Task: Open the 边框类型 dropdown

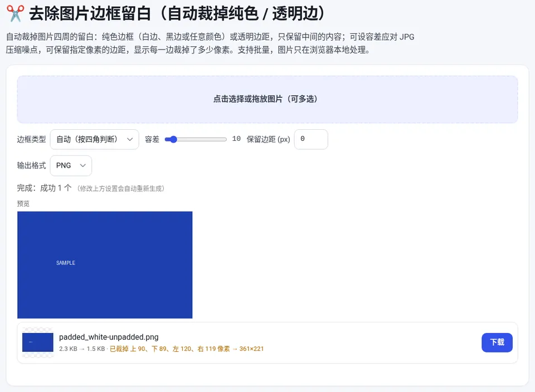Action: tap(95, 139)
